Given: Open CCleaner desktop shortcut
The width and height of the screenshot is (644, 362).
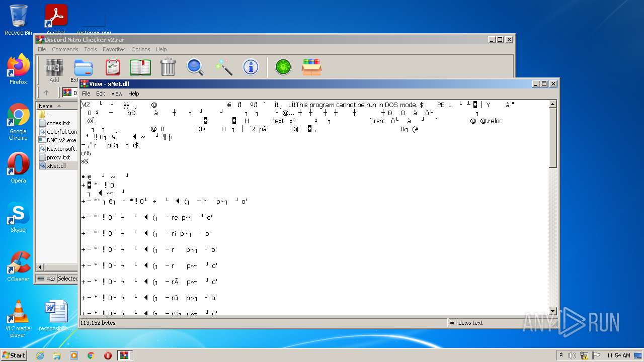Looking at the screenshot, I should click(18, 266).
